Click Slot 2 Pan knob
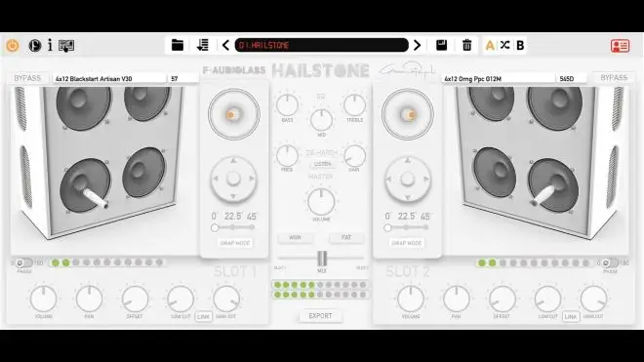Viewport: 644px width, 362px height. (457, 299)
